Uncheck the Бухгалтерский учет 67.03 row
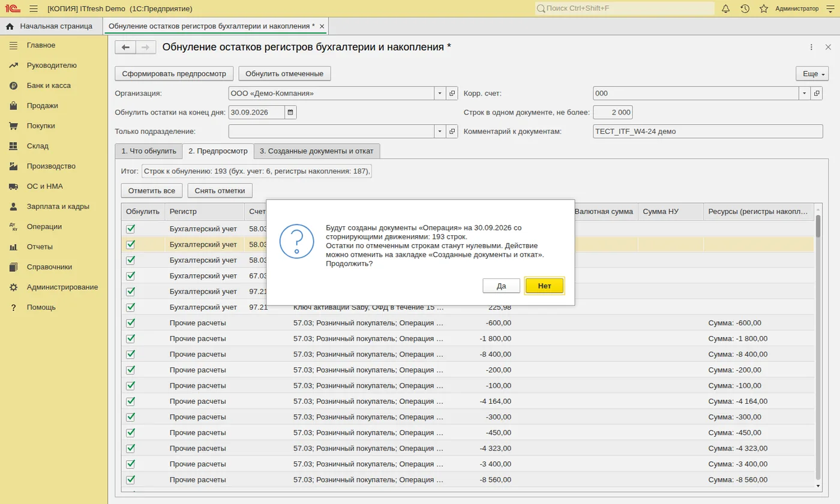Screen dimensions: 840x504 (x=131, y=275)
